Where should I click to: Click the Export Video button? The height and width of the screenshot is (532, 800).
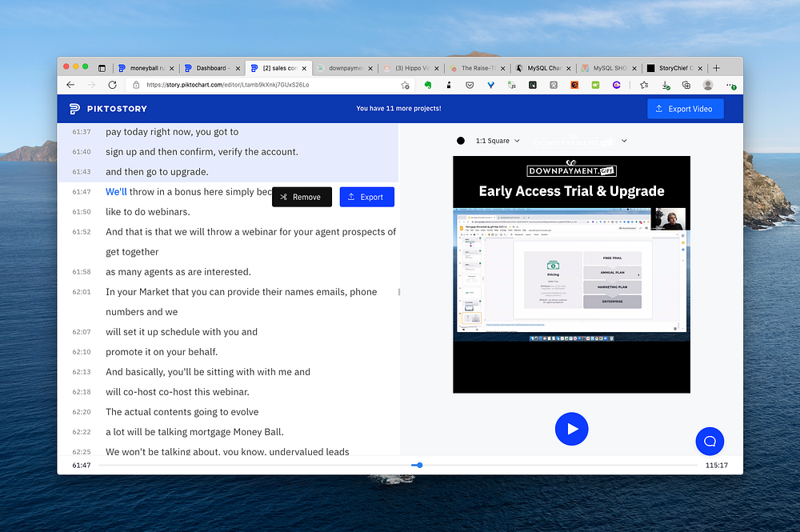click(686, 109)
